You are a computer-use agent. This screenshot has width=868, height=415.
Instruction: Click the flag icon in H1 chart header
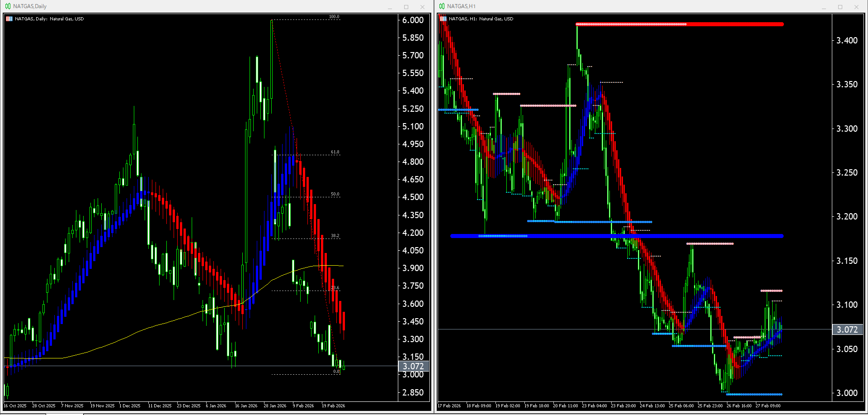point(443,19)
